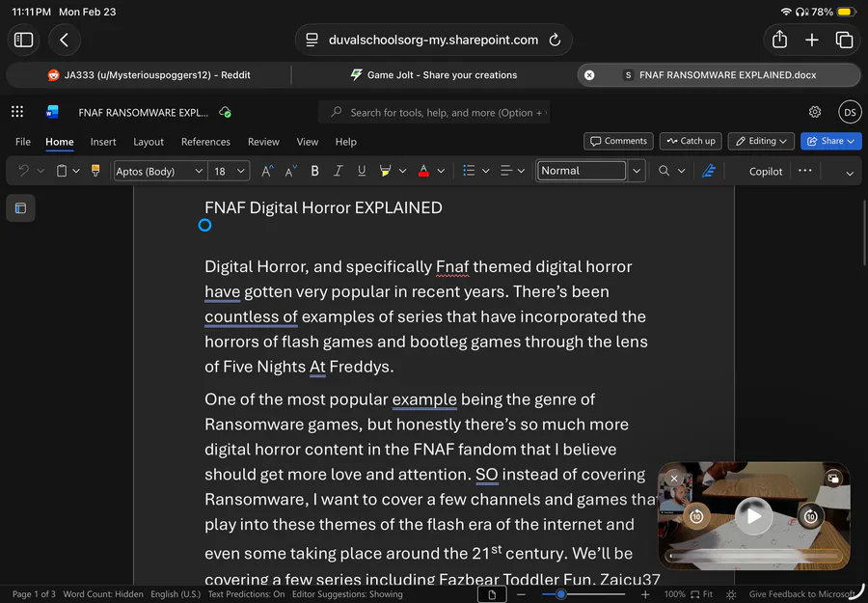Image resolution: width=868 pixels, height=603 pixels.
Task: Click the blue Share button
Action: 831,141
